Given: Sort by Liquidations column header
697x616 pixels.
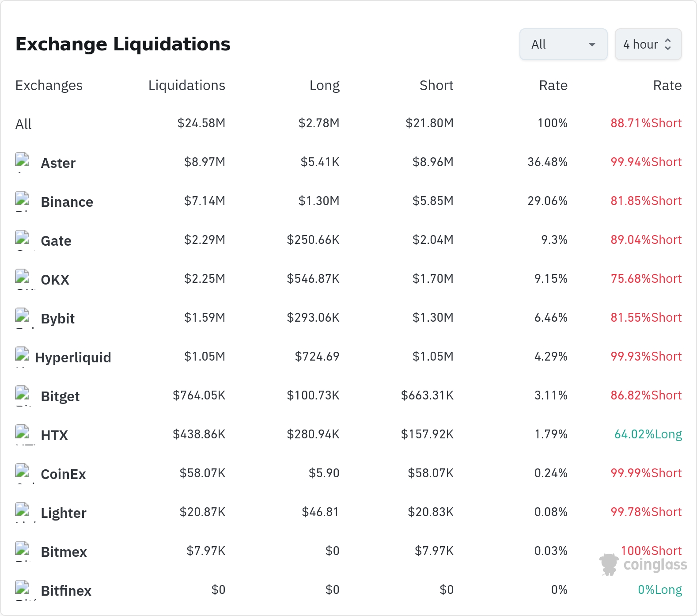Looking at the screenshot, I should click(187, 85).
